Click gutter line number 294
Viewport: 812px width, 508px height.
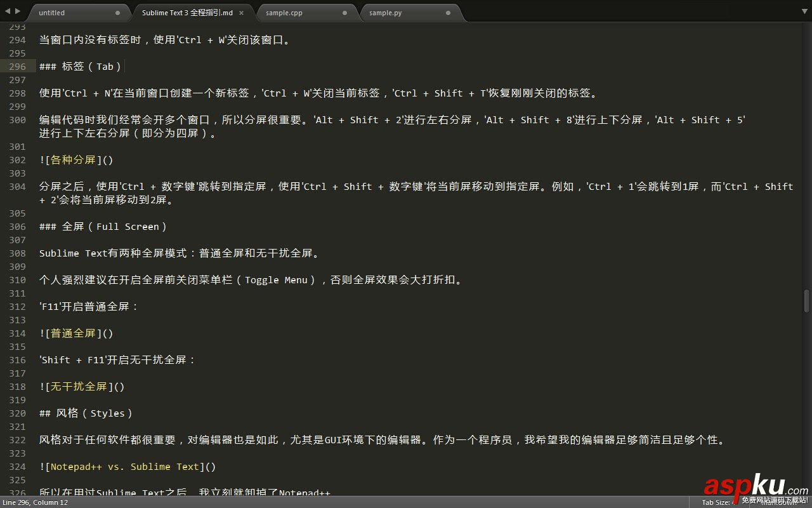click(17, 40)
